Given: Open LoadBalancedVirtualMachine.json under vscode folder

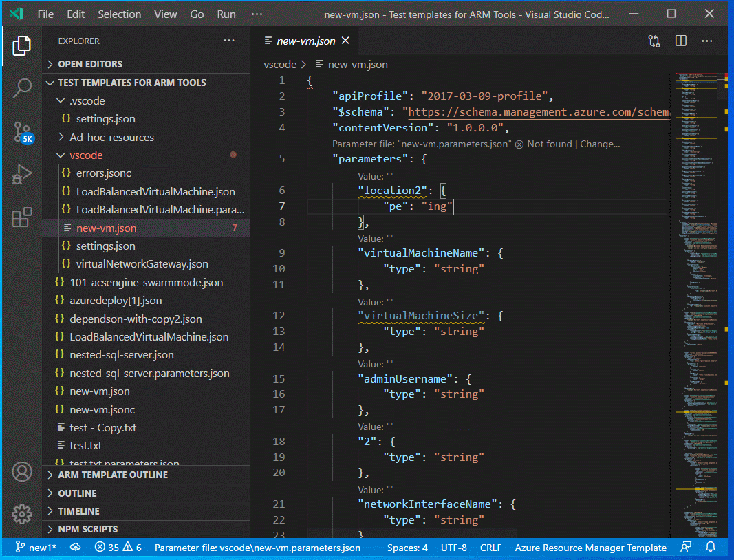Looking at the screenshot, I should point(146,191).
